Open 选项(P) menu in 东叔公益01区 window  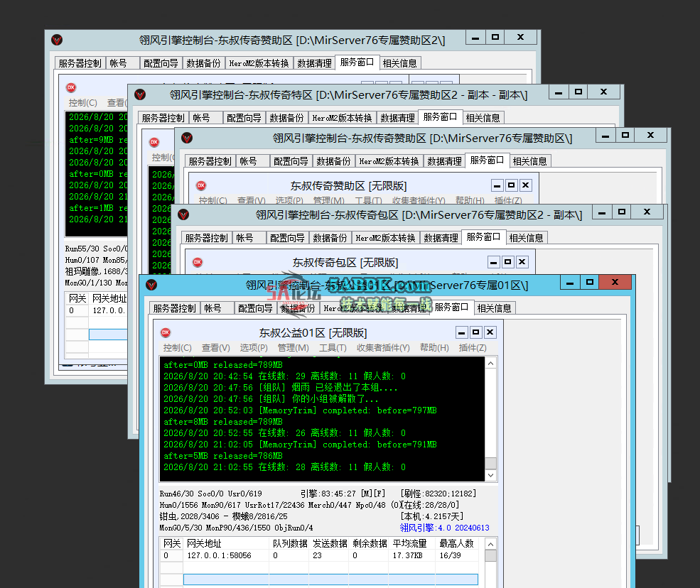pos(254,347)
